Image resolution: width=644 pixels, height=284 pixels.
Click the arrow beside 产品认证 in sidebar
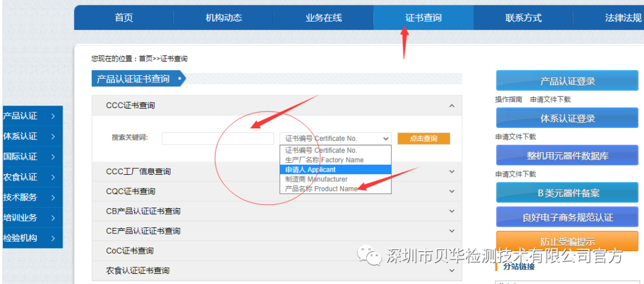(54, 116)
